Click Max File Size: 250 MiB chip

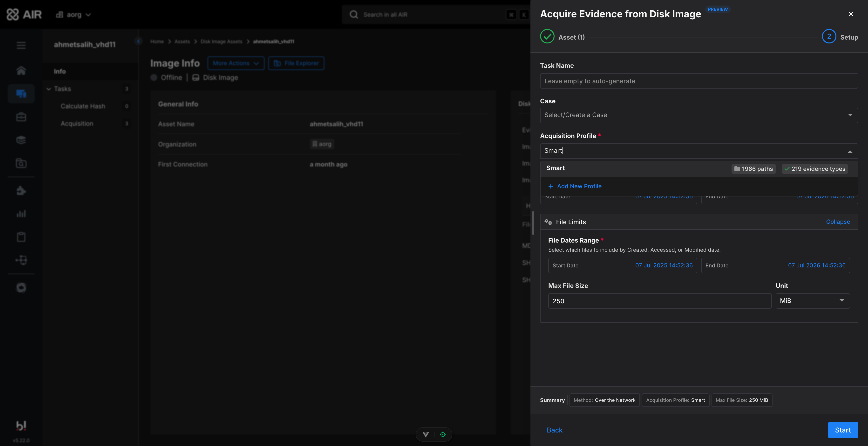click(742, 400)
